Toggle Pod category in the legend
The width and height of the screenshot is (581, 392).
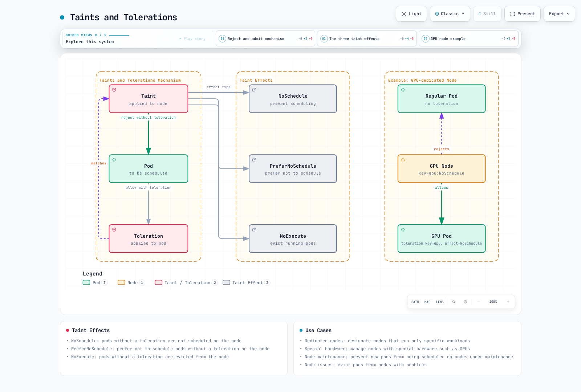[x=95, y=283]
